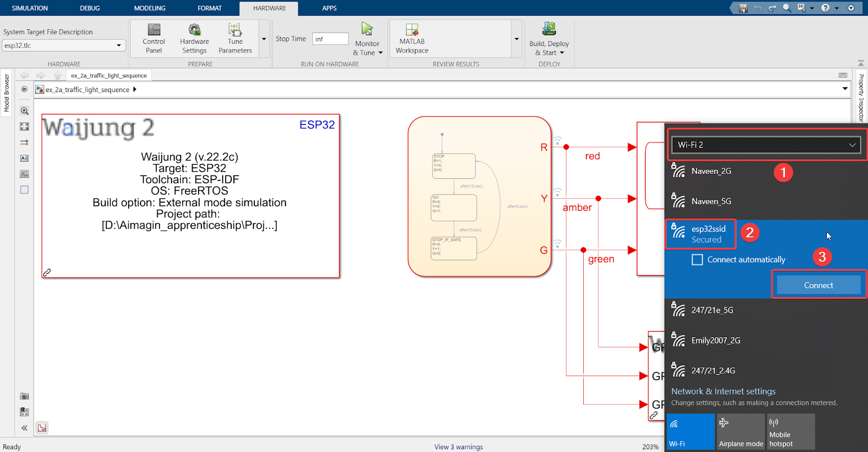Open the Model Browser side panel
This screenshot has width=868, height=452.
click(7, 93)
